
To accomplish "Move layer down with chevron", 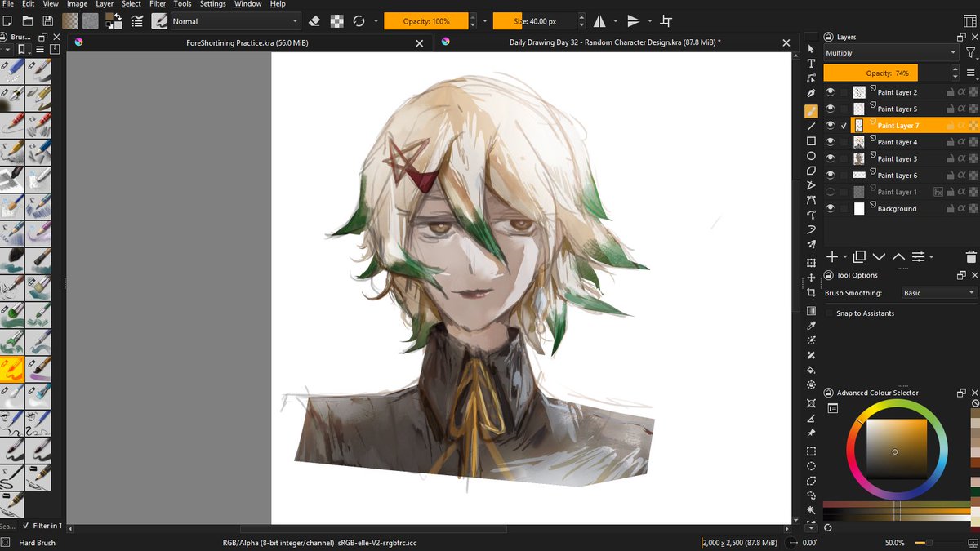I will (879, 256).
